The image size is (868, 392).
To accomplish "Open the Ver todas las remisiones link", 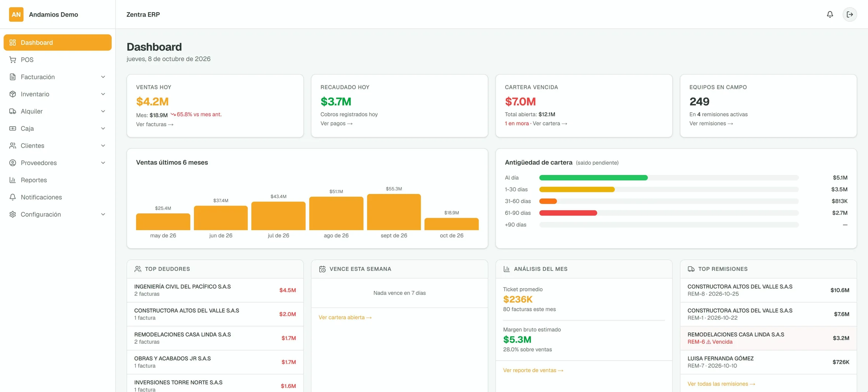I will coord(721,384).
